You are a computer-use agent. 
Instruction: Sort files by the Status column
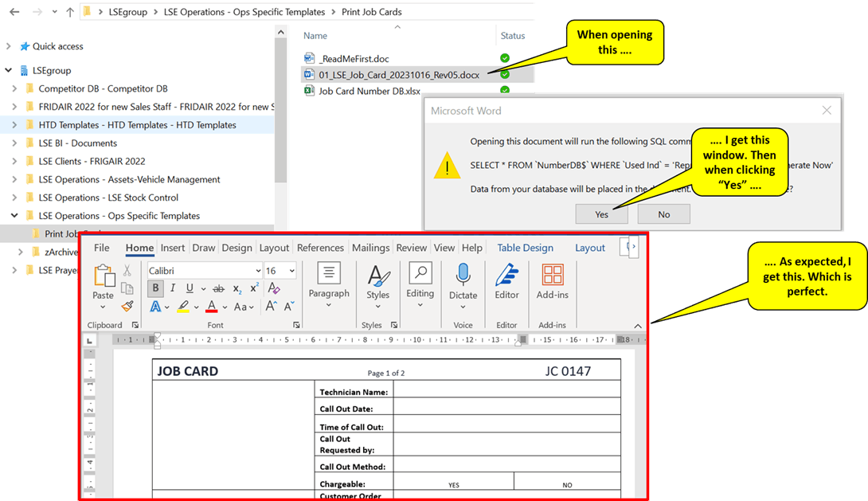click(x=513, y=35)
